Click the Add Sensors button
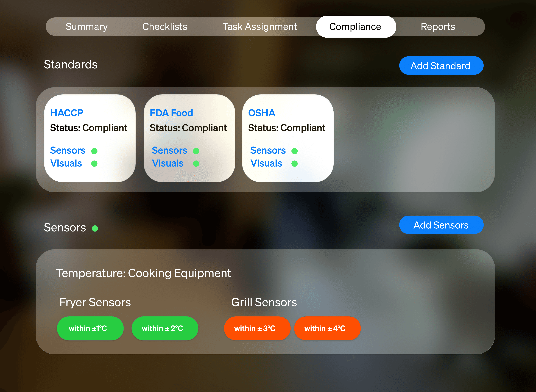Screen dimensions: 536x392 [x=441, y=225]
